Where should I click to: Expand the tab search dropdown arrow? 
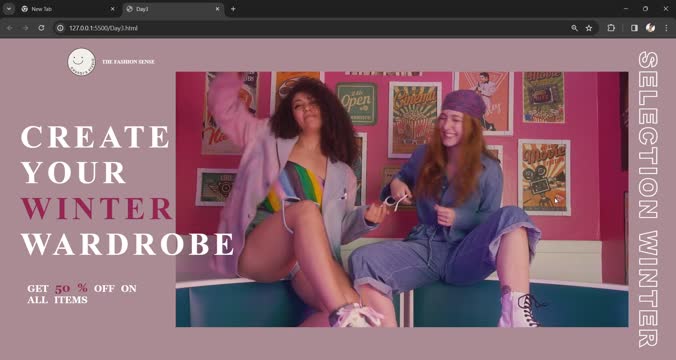[9, 9]
